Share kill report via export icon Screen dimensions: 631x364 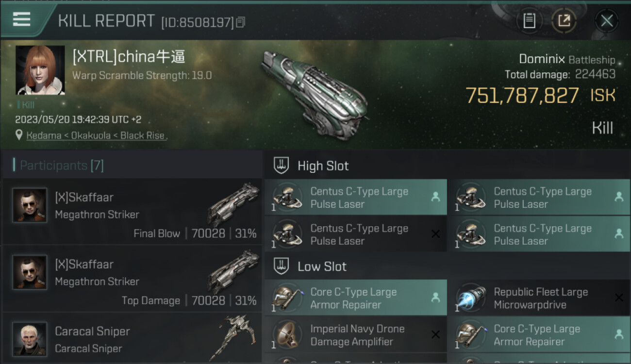point(564,20)
